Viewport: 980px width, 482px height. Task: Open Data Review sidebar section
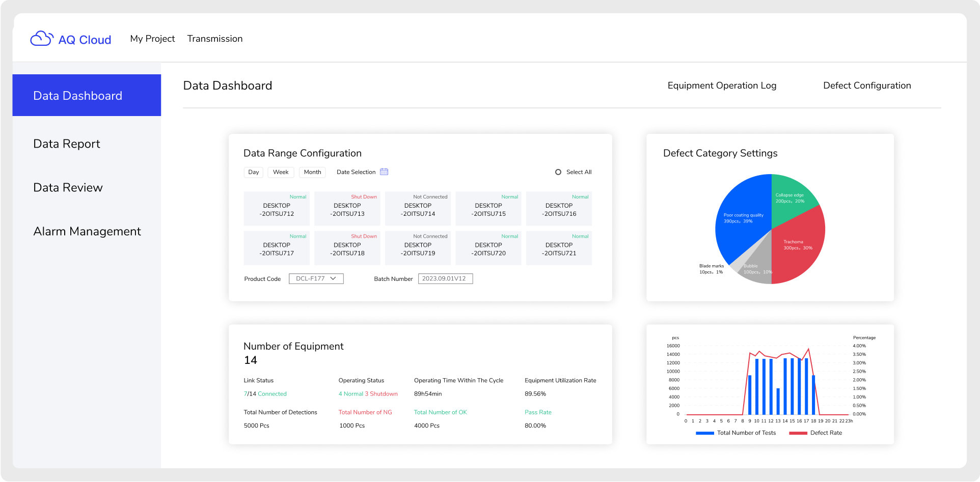pos(68,188)
